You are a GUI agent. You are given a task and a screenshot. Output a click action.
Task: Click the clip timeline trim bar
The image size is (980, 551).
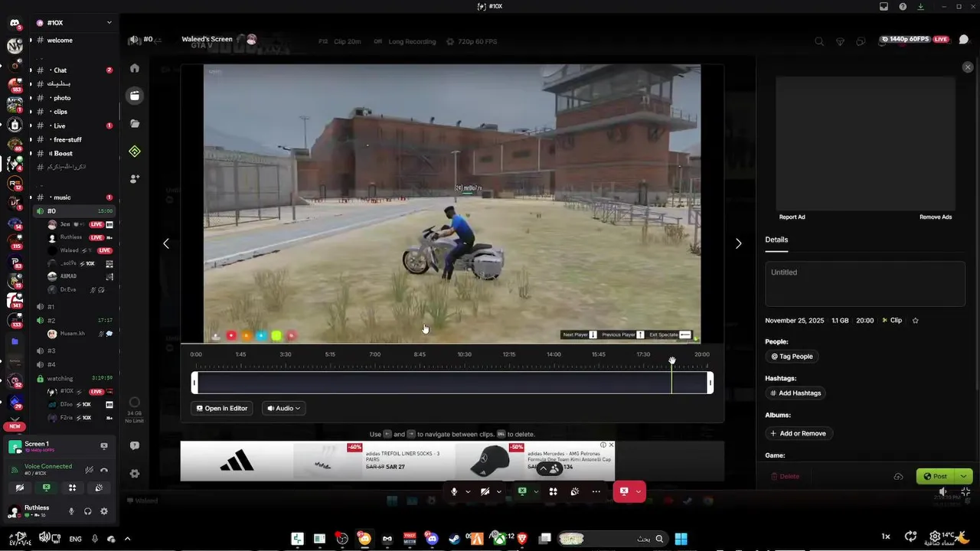[452, 383]
